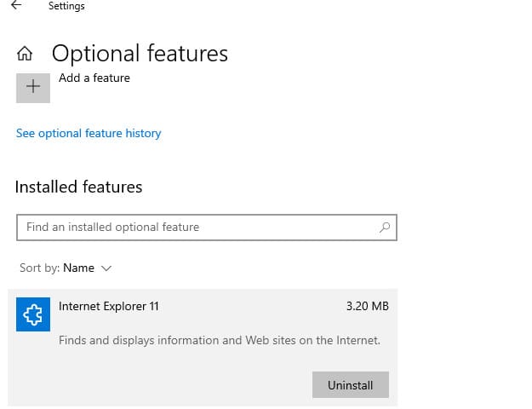Screen dimensions: 532x409
Task: Select the Internet Explorer 11 title text
Action: (x=109, y=306)
